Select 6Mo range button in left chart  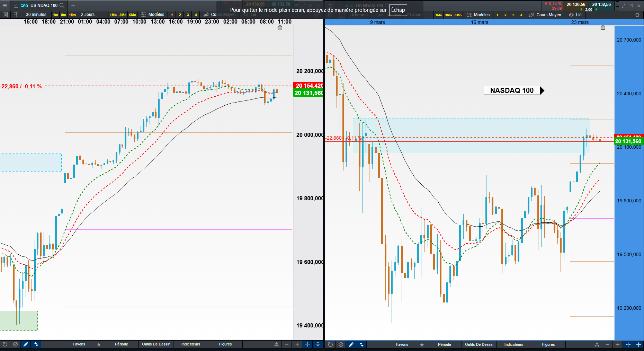133,15
